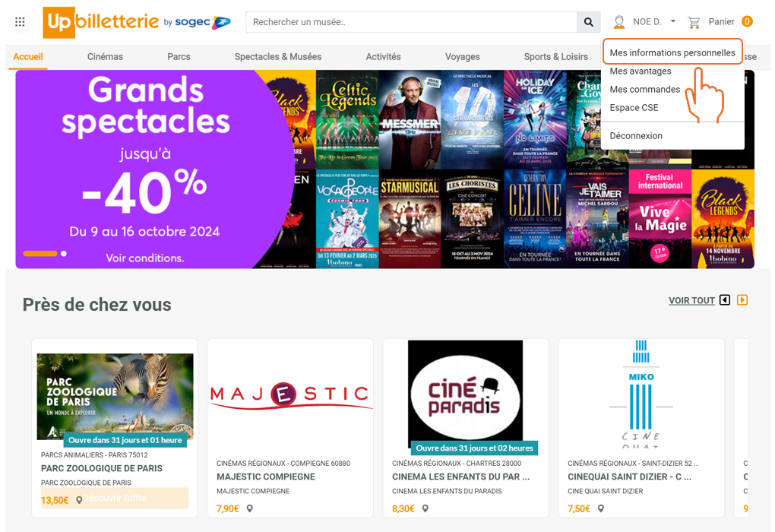The image size is (775, 532).
Task: Select Mes informations personnelles menu entry
Action: tap(672, 52)
